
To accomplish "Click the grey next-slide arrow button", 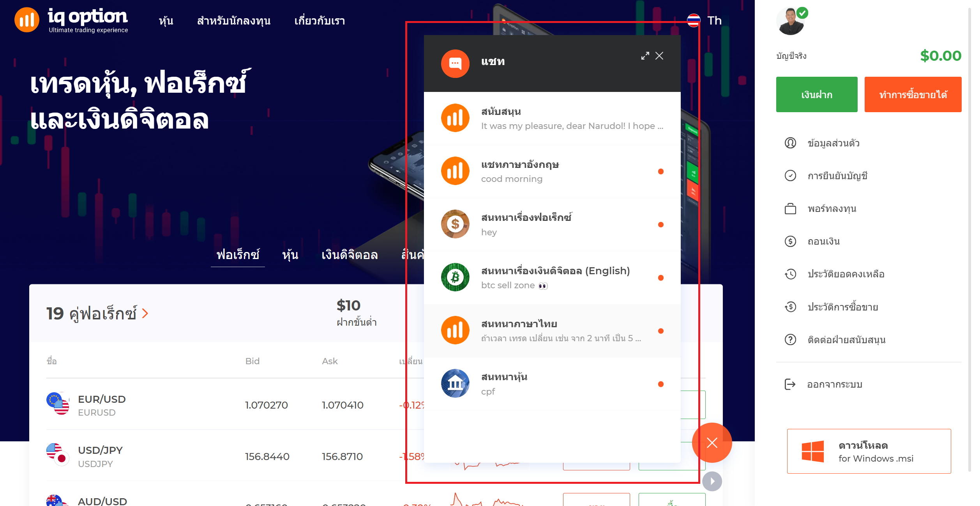I will pyautogui.click(x=712, y=481).
